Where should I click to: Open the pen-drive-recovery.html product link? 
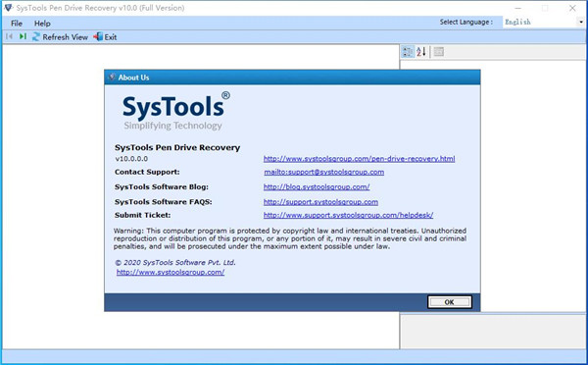coord(360,159)
